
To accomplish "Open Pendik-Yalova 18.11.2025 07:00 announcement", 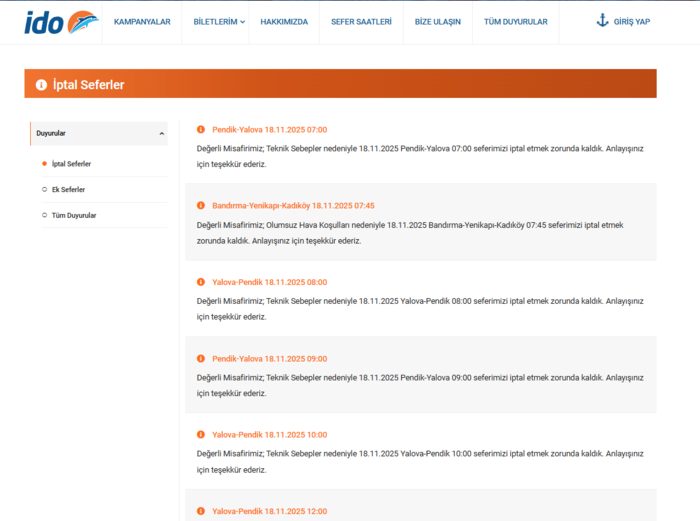I will [x=270, y=129].
